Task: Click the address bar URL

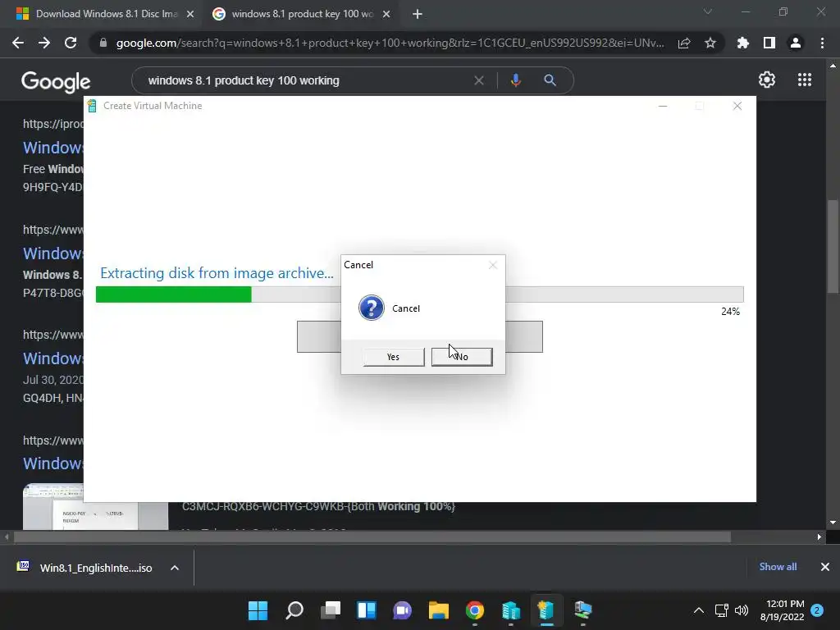Action: [x=390, y=43]
